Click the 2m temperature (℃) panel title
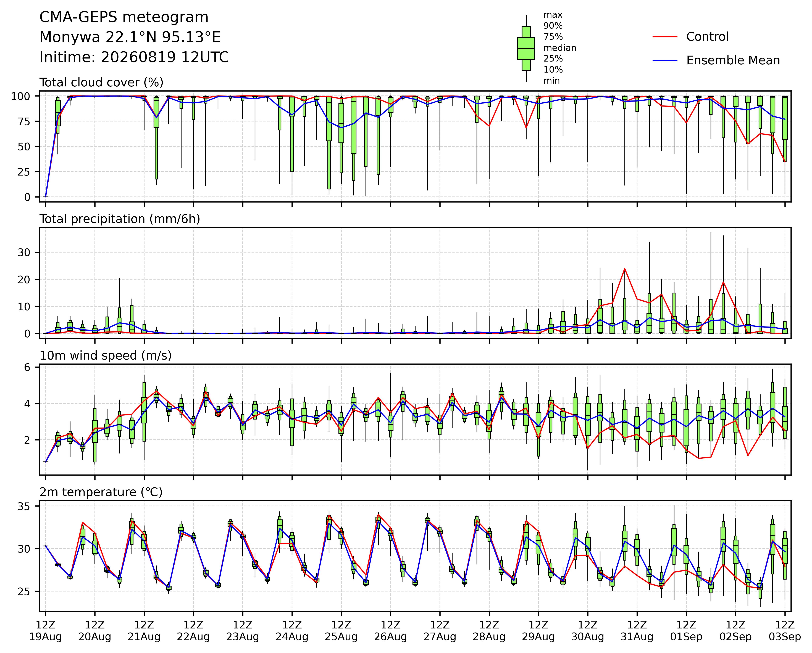The width and height of the screenshot is (812, 653). [101, 492]
